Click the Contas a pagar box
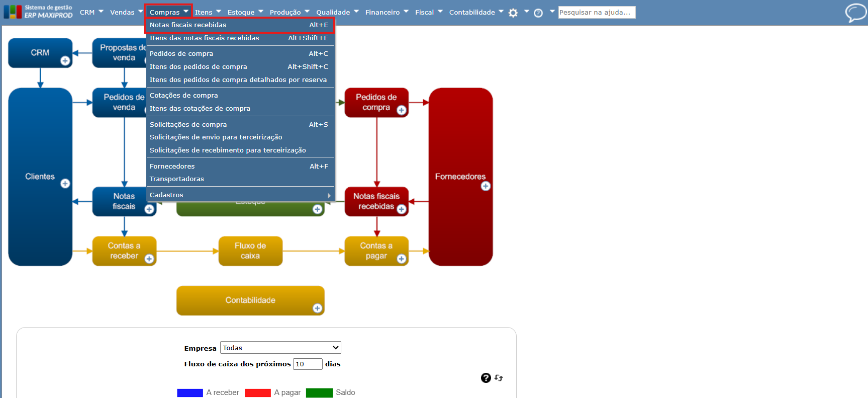 (376, 251)
